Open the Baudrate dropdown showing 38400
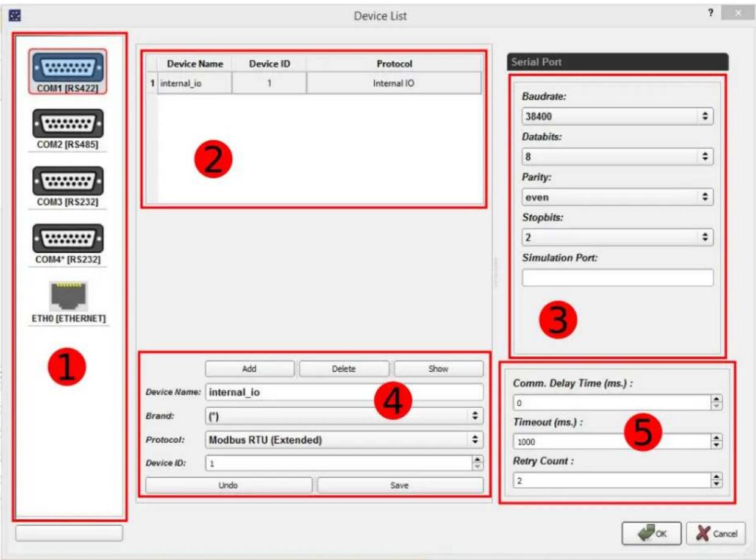756x560 pixels. click(x=618, y=116)
